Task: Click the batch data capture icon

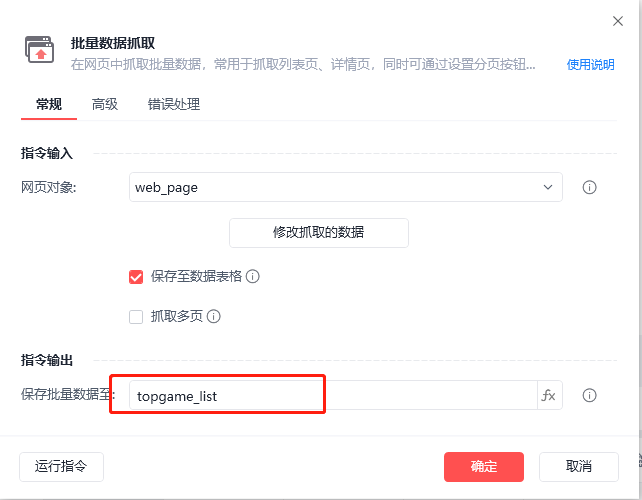Action: click(39, 50)
